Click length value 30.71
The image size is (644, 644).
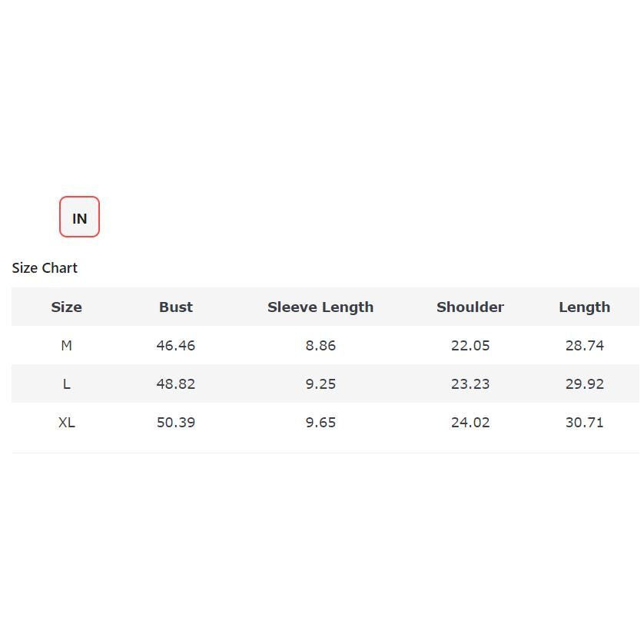[585, 422]
